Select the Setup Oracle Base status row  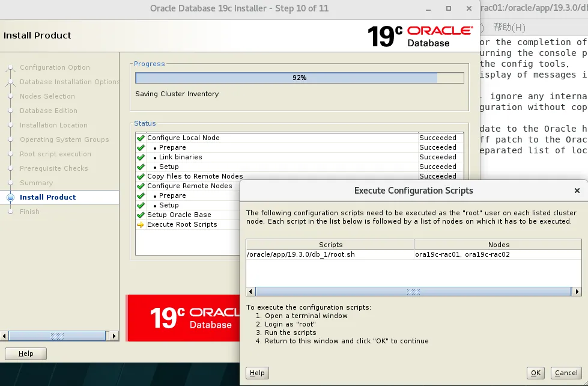pos(187,215)
